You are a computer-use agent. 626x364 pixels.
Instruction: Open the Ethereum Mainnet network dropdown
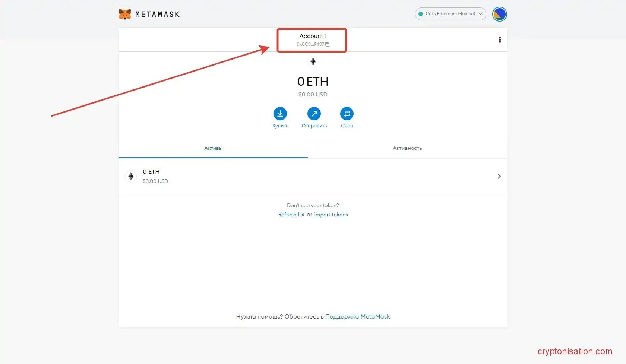pos(450,14)
